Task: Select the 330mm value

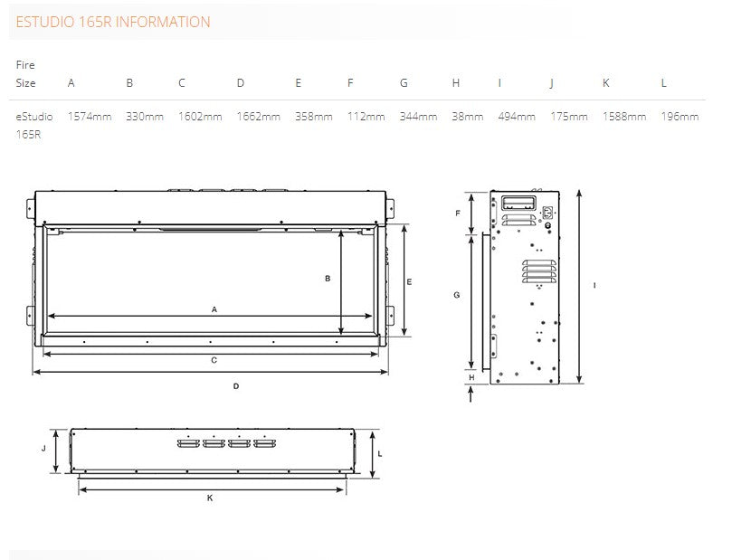Action: [145, 116]
